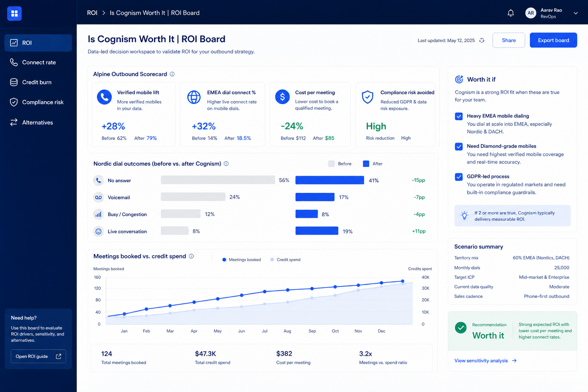
Task: Click Open ROI guide button
Action: coord(38,356)
